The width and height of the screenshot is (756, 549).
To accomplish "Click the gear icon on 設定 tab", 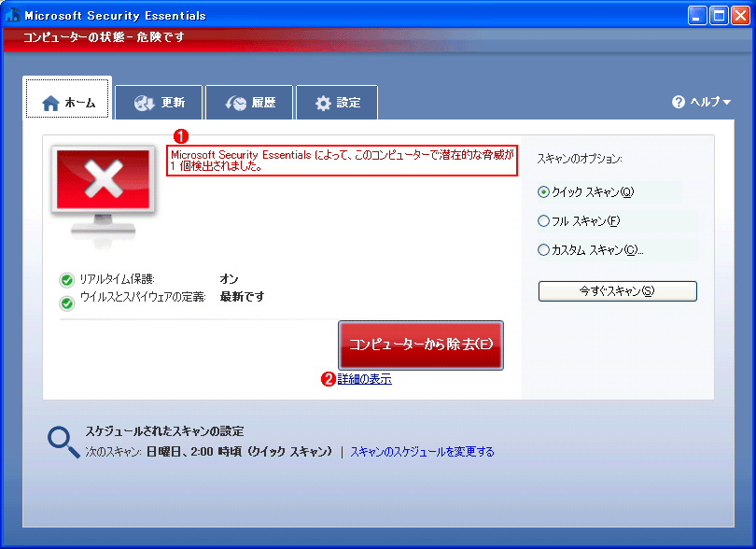I will tap(323, 103).
